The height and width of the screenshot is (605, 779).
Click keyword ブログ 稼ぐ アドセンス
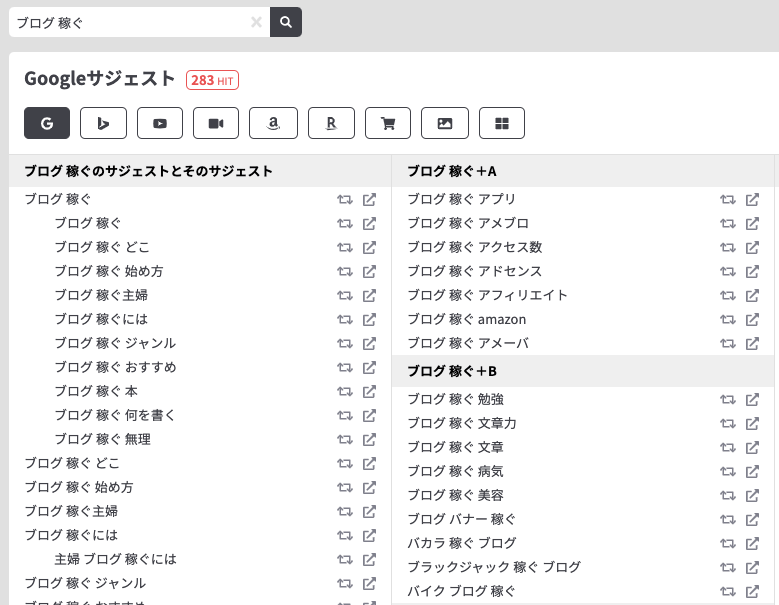[x=474, y=272]
